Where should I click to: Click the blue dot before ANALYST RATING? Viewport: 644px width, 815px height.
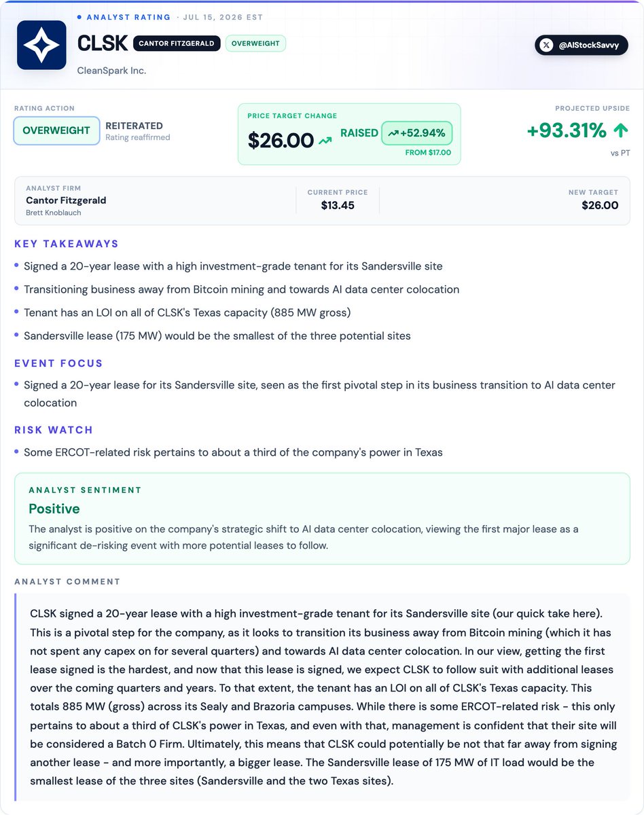[79, 16]
